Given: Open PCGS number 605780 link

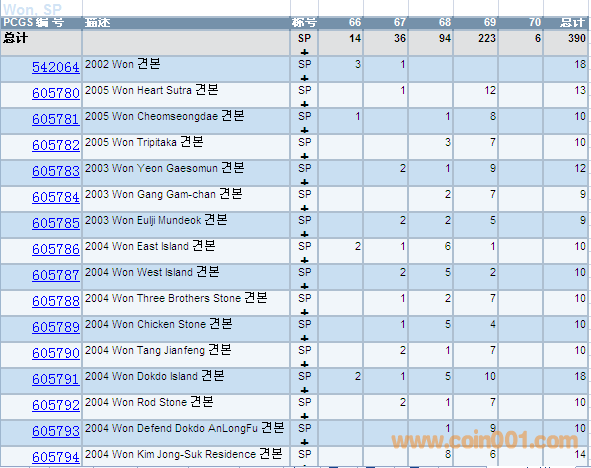Looking at the screenshot, I should [56, 93].
